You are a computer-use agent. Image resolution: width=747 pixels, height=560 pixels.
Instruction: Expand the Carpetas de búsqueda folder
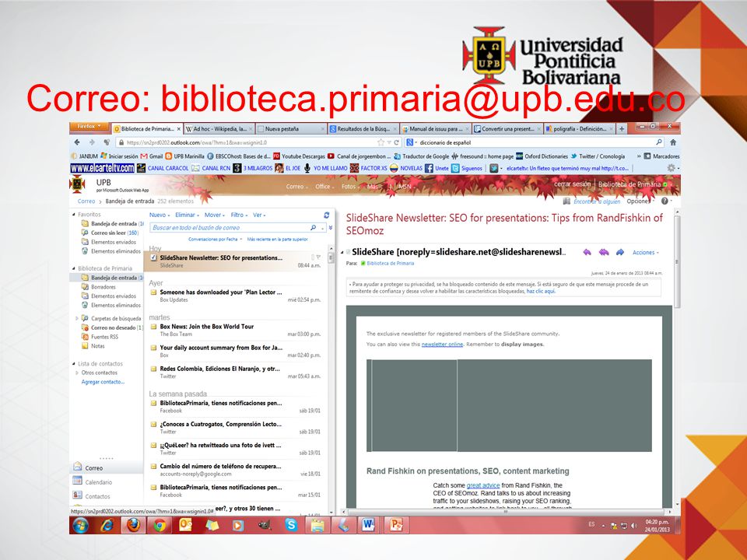tap(77, 318)
